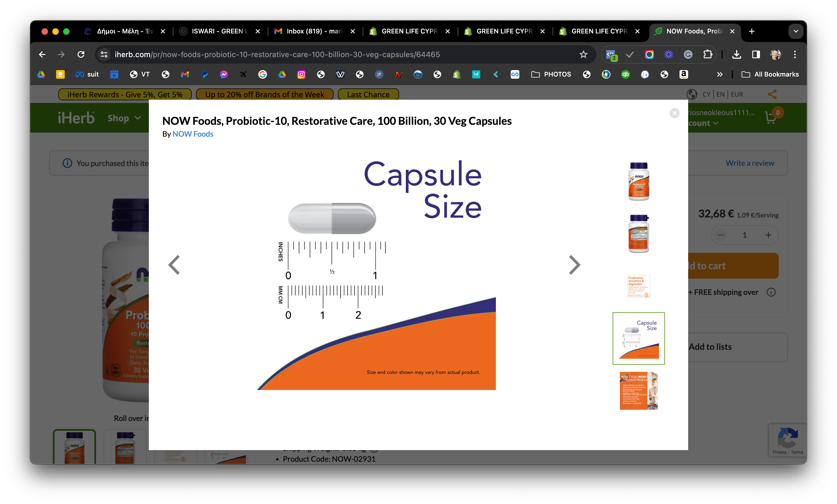Click the quantity field showing 1
Image resolution: width=837 pixels, height=504 pixels.
point(745,235)
